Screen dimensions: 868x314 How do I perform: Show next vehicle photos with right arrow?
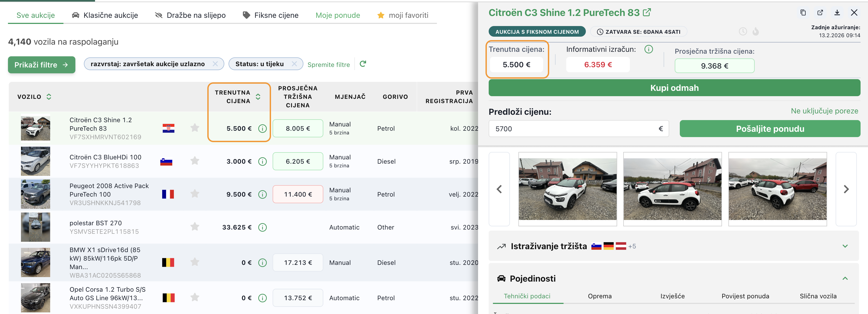846,189
